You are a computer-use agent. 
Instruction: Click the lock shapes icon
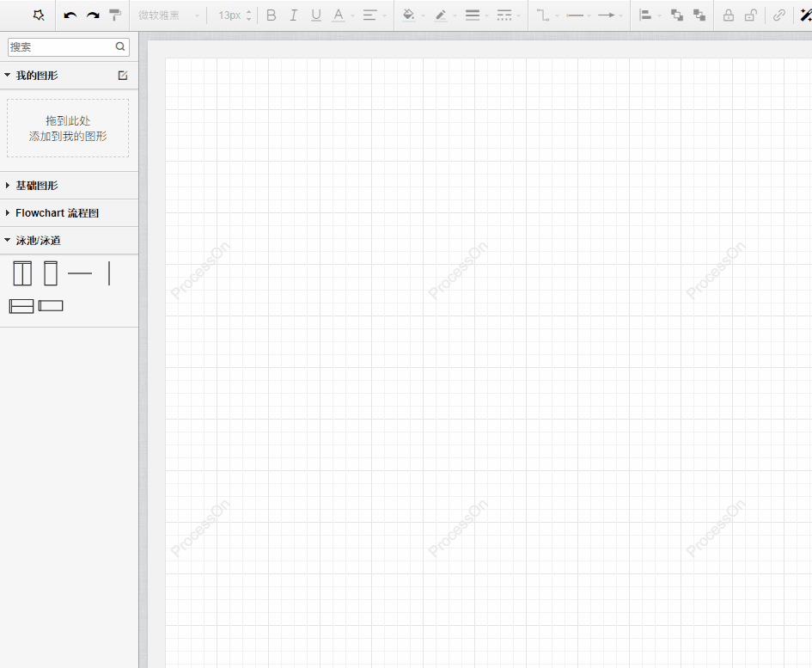(x=728, y=15)
